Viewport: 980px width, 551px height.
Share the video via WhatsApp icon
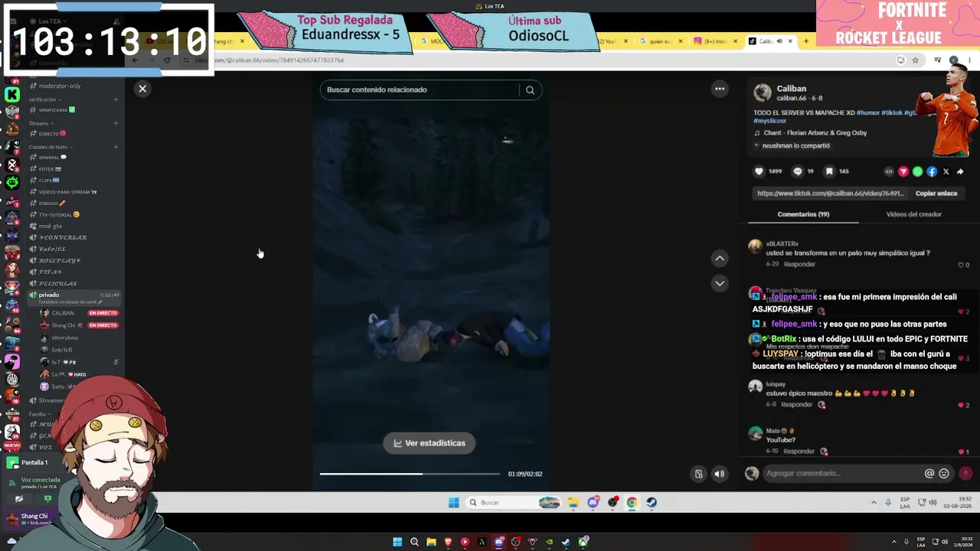tap(917, 171)
